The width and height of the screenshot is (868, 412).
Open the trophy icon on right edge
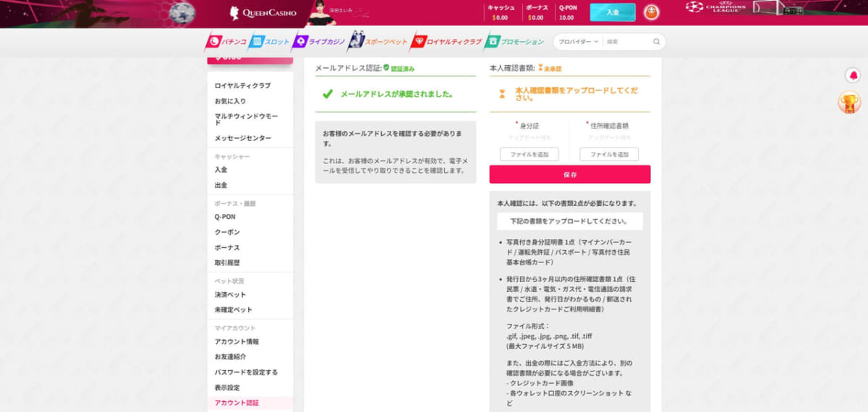(x=849, y=103)
